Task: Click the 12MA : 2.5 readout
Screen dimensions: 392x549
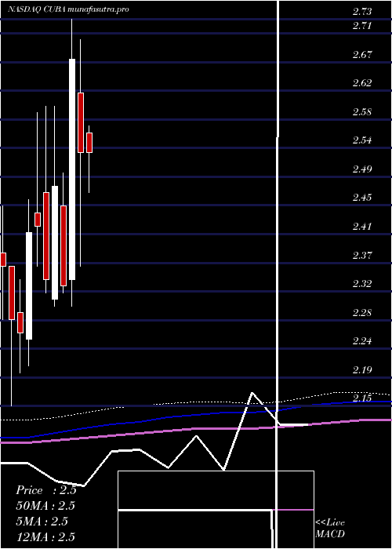Action: pyautogui.click(x=45, y=536)
